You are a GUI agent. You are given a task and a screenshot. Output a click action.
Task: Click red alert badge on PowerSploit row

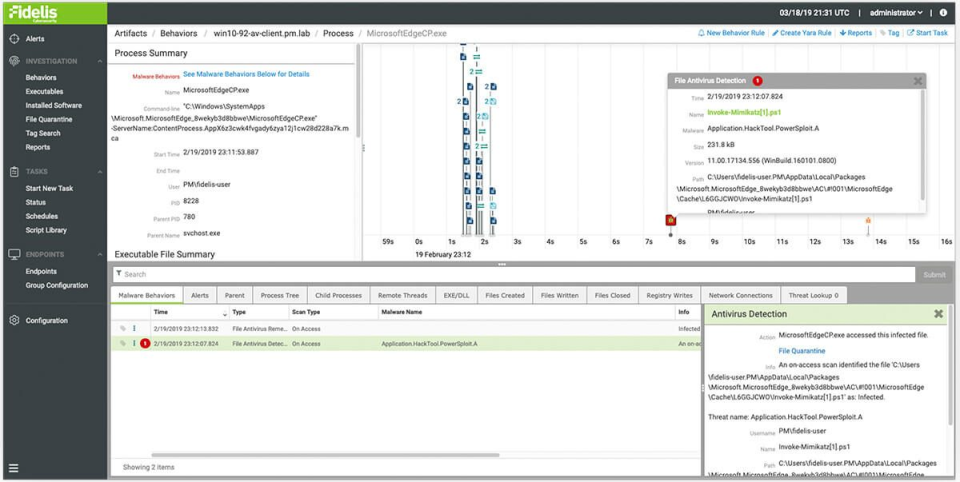click(145, 344)
